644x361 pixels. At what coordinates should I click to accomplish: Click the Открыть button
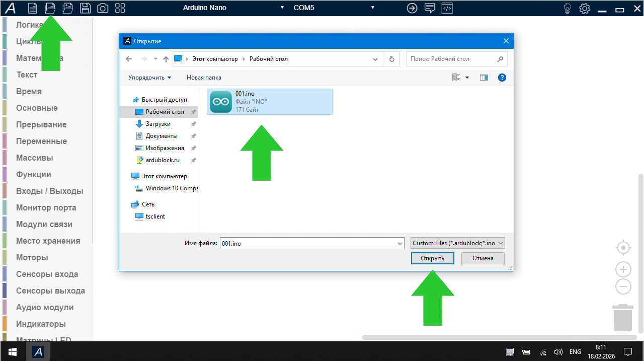point(432,258)
